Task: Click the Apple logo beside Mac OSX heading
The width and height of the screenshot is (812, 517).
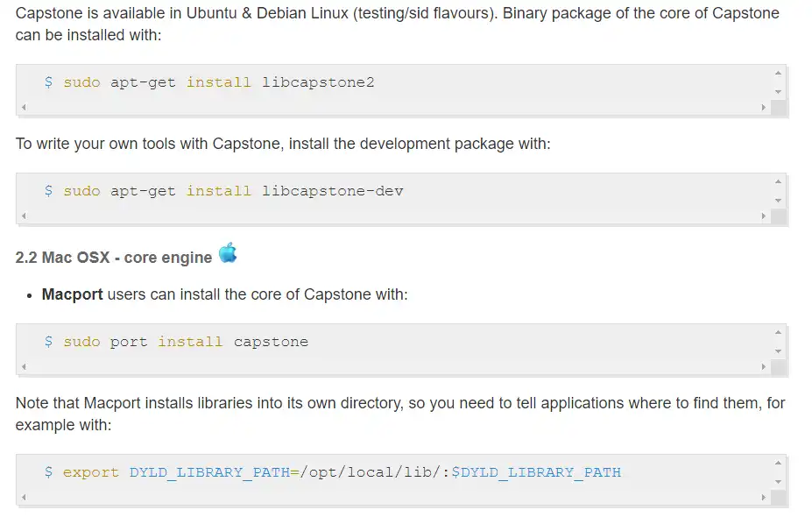Action: 228,253
